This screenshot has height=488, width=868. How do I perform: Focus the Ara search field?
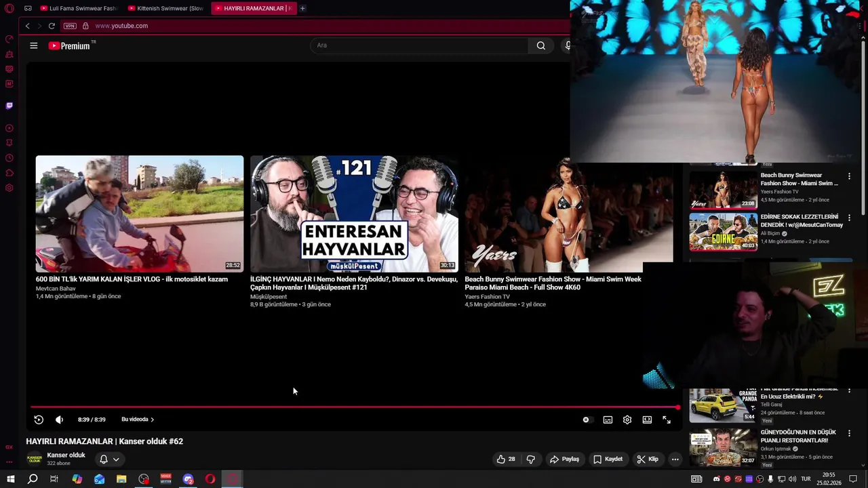(x=419, y=45)
